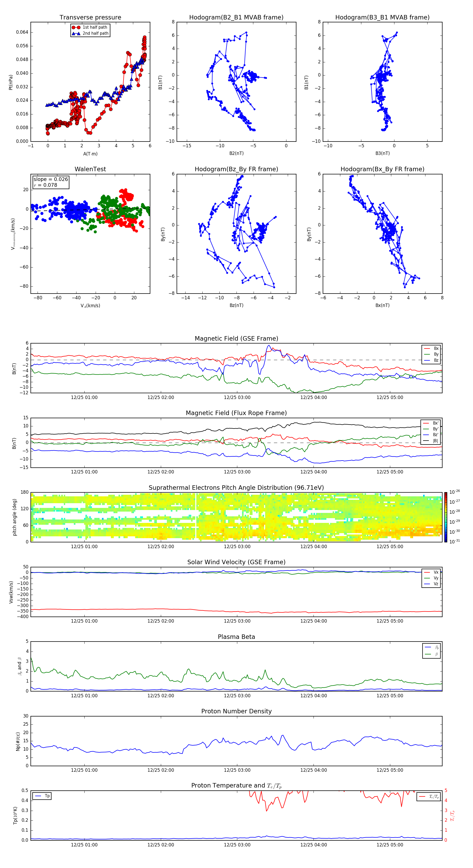The height and width of the screenshot is (868, 473).
Task: Click the "Np(#/cc)" axis label
Action: [x=18, y=741]
